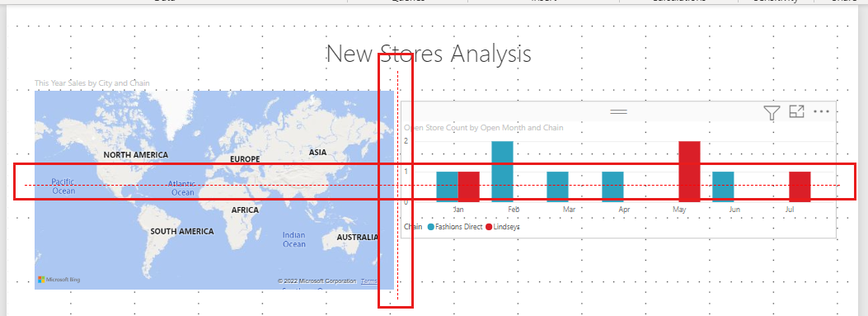
Task: Open the filter icon on the chart visual
Action: point(772,112)
